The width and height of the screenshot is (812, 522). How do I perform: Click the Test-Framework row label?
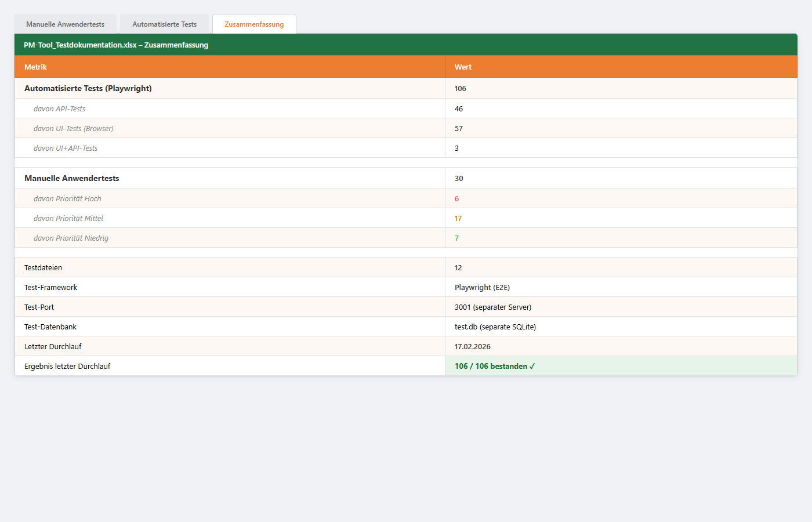[x=50, y=287]
